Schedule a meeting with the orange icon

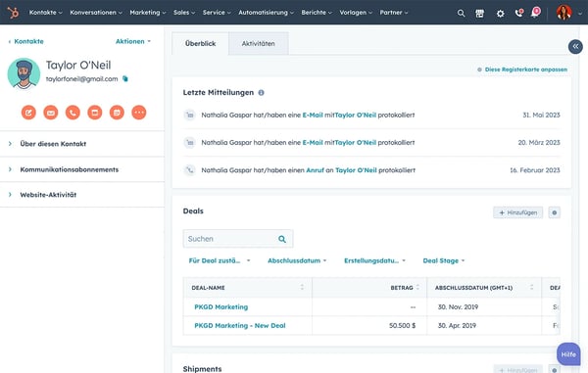[x=117, y=113]
